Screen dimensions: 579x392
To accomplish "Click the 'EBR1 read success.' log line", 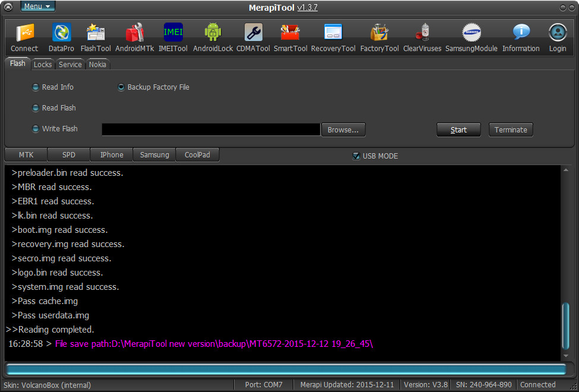I will point(53,201).
